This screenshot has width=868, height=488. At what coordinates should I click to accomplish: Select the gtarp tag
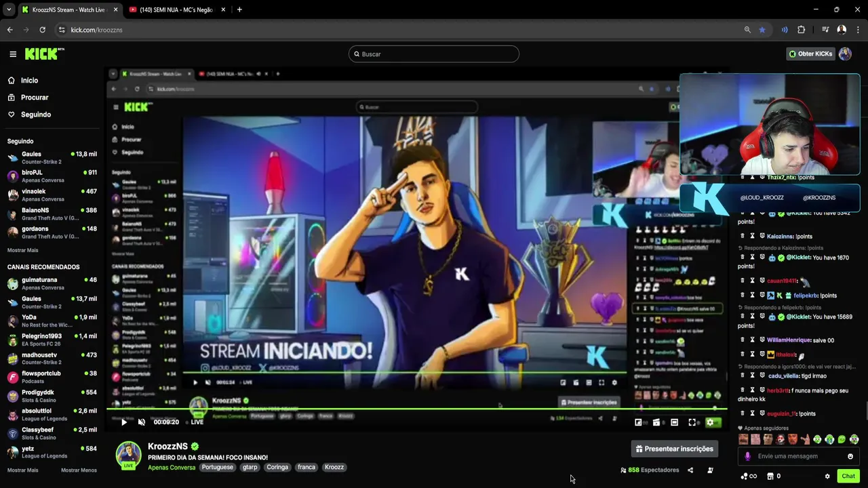coord(250,467)
